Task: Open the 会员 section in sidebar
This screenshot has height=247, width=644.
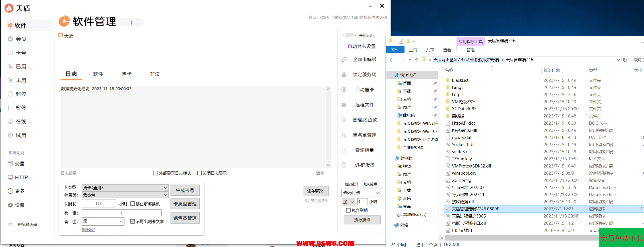Action: point(21,39)
